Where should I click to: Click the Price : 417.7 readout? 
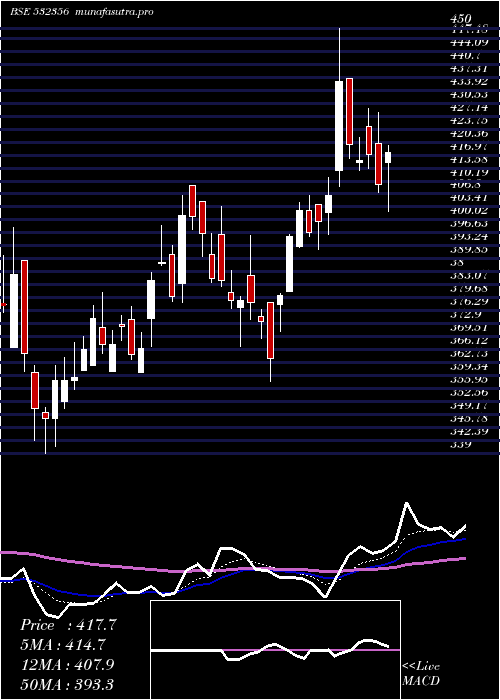click(x=68, y=625)
